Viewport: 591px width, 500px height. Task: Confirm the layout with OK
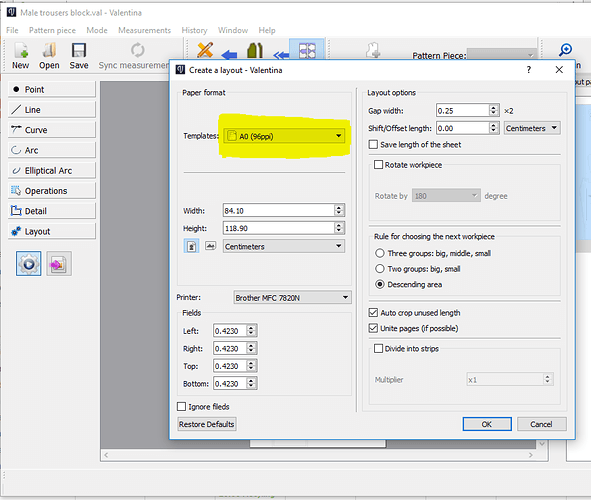(x=487, y=424)
